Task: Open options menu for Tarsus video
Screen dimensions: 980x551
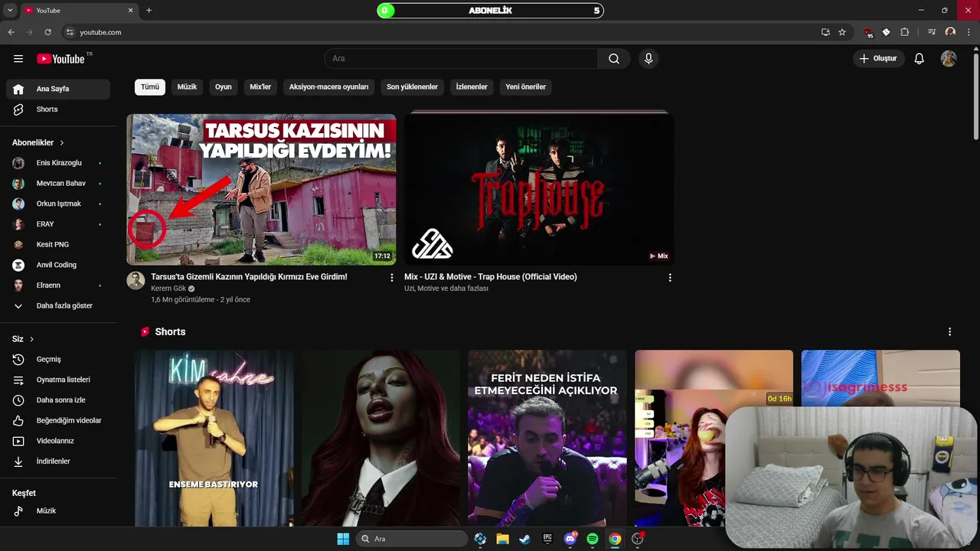Action: (x=392, y=278)
